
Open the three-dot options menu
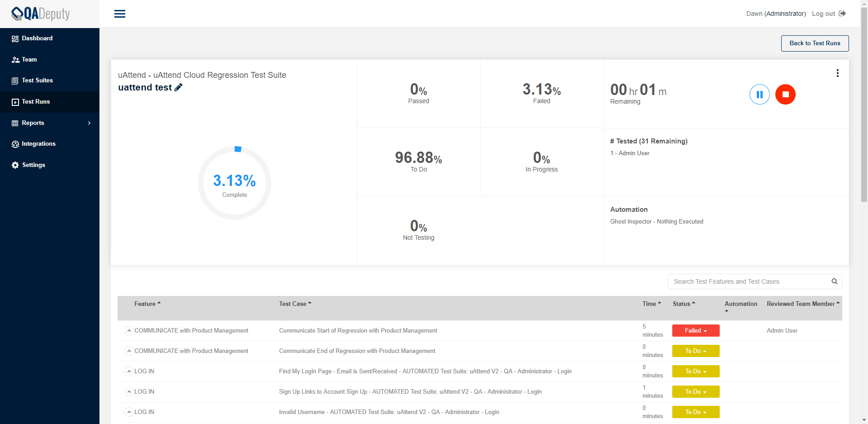838,73
